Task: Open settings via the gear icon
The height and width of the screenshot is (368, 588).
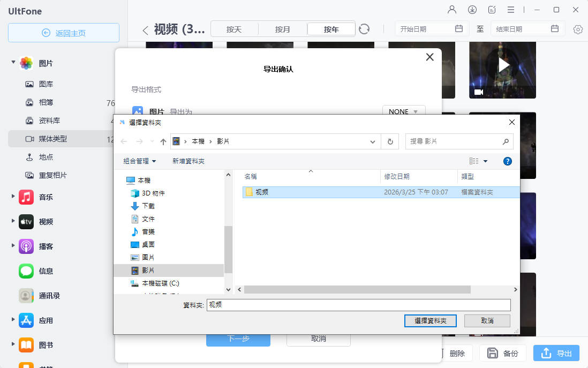Action: point(577,29)
